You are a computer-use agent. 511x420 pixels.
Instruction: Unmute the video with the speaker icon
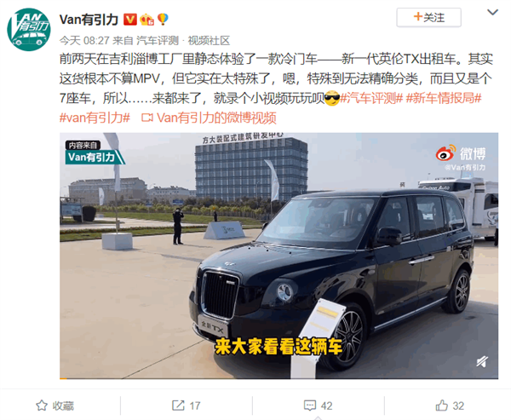click(482, 361)
